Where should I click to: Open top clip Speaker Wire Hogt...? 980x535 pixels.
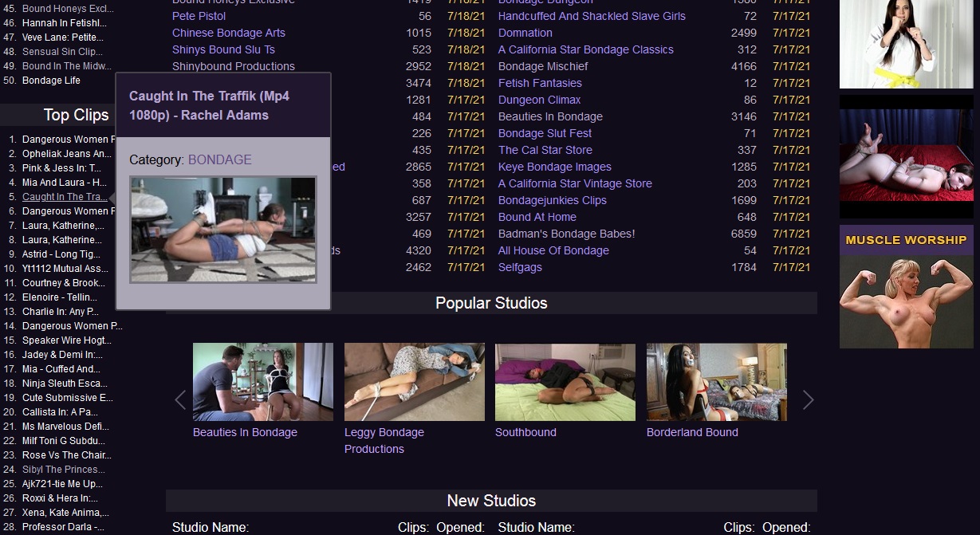[x=66, y=340]
